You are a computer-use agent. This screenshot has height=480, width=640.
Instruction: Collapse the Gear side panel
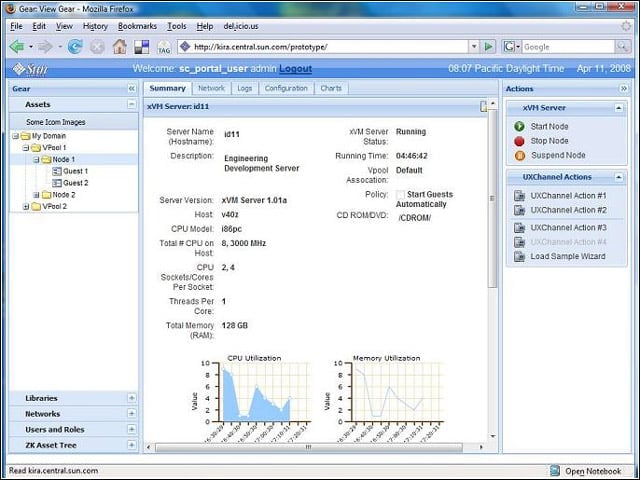[131, 89]
